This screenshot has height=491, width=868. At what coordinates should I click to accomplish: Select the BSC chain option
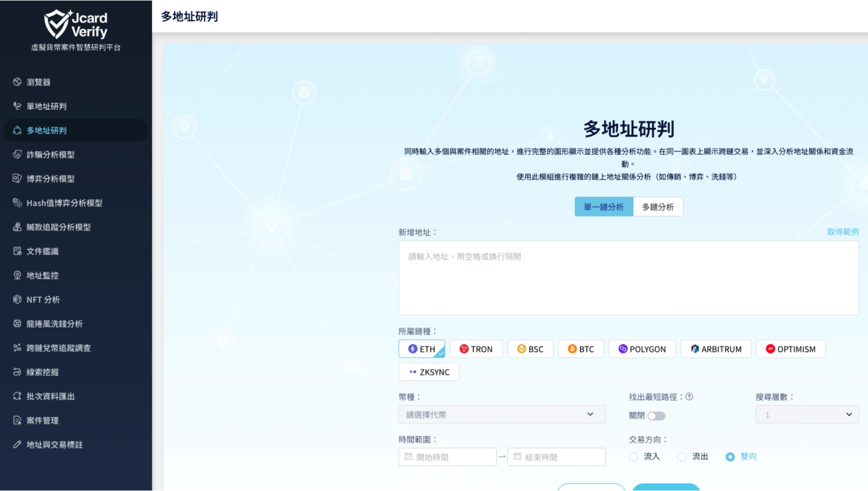[530, 349]
